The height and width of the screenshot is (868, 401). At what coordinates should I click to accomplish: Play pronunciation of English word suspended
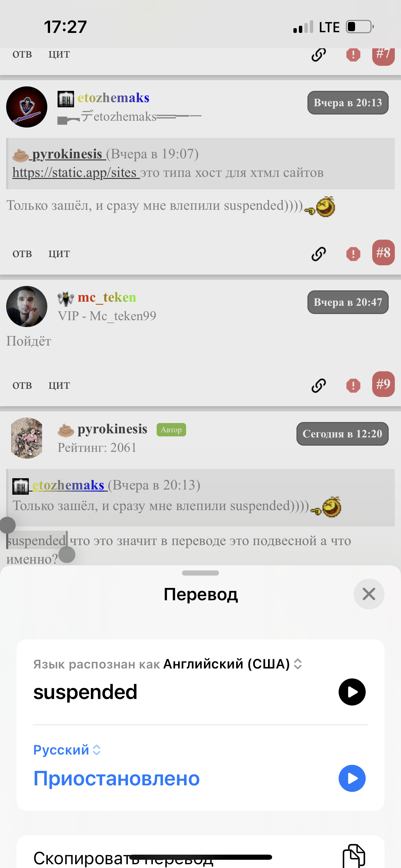352,692
